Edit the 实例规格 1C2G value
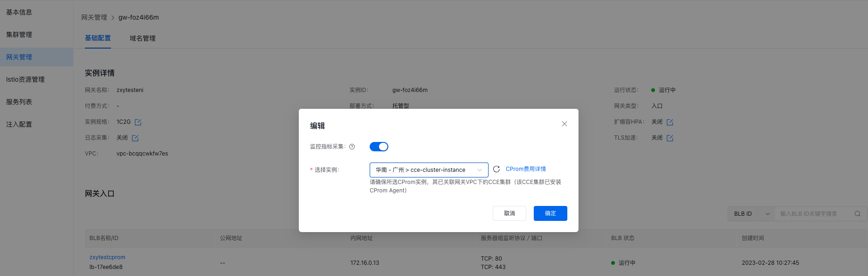868x276 pixels. (x=138, y=122)
